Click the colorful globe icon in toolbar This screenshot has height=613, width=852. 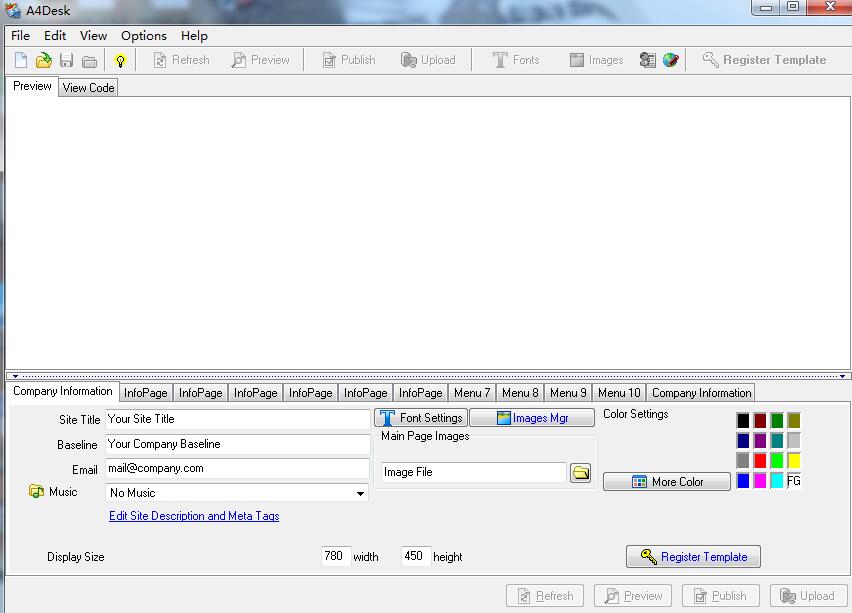pyautogui.click(x=671, y=60)
